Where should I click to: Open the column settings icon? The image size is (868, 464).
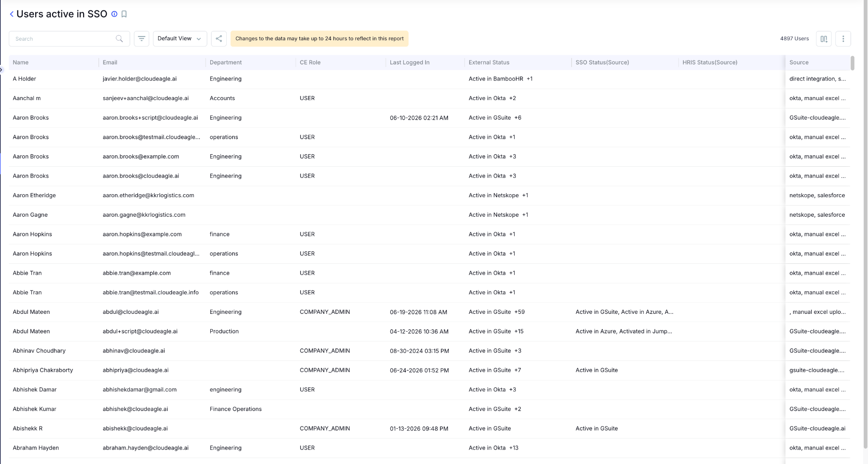(823, 39)
